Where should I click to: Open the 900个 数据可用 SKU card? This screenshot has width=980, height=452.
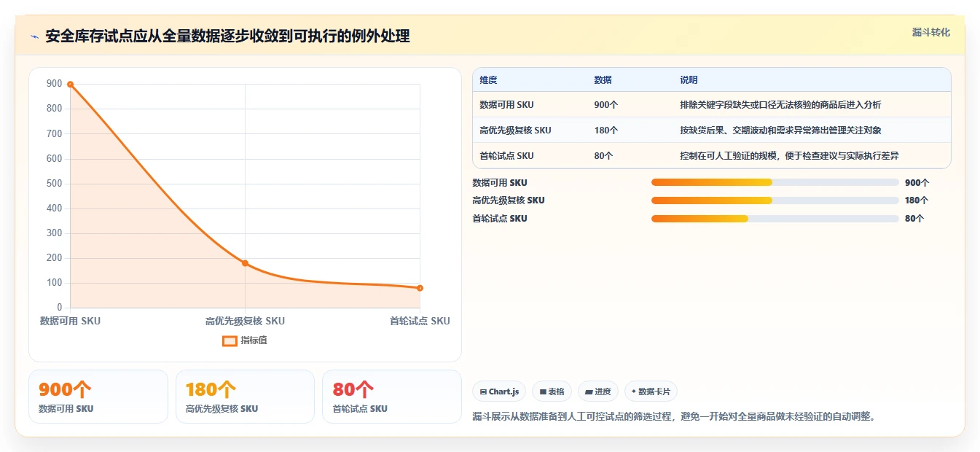point(98,397)
